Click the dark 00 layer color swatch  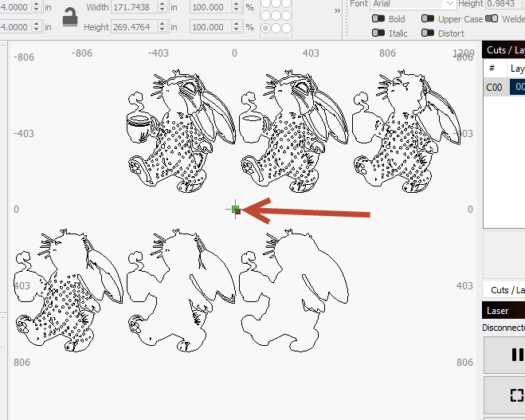coord(517,88)
